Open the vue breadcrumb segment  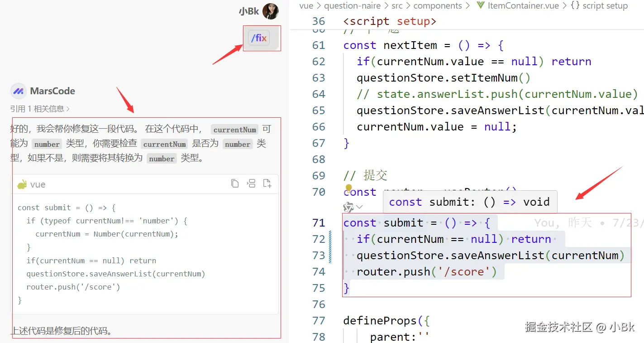pos(306,6)
